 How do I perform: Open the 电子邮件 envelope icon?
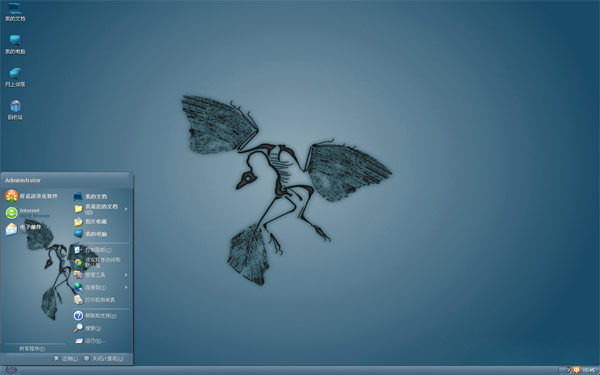pos(11,229)
